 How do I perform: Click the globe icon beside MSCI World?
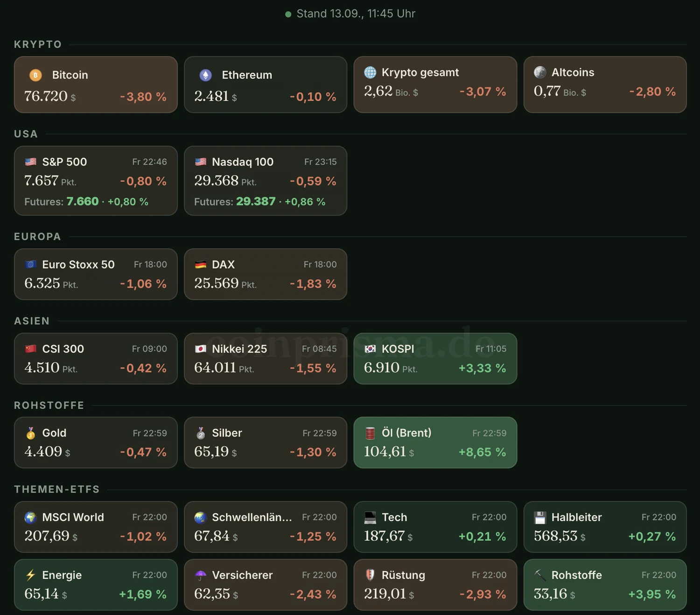31,517
